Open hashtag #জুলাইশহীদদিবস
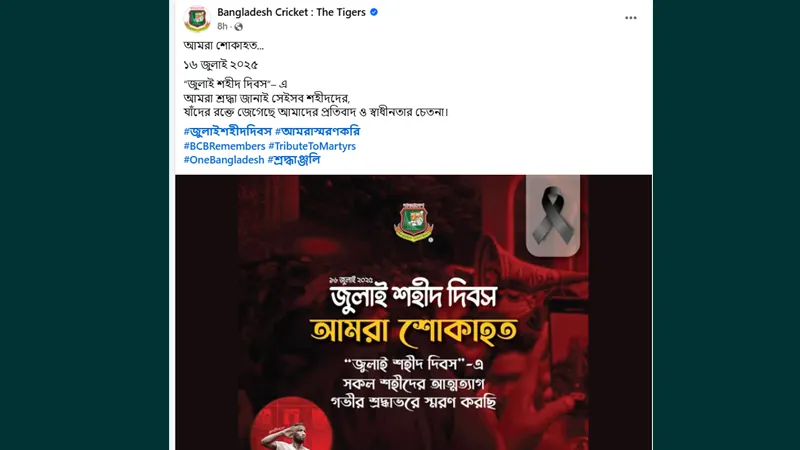Viewport: 800px width, 450px height. (228, 132)
